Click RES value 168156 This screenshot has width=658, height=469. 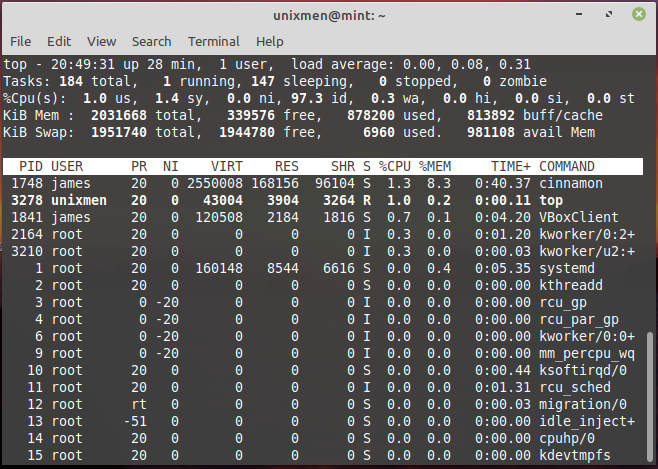click(x=275, y=183)
